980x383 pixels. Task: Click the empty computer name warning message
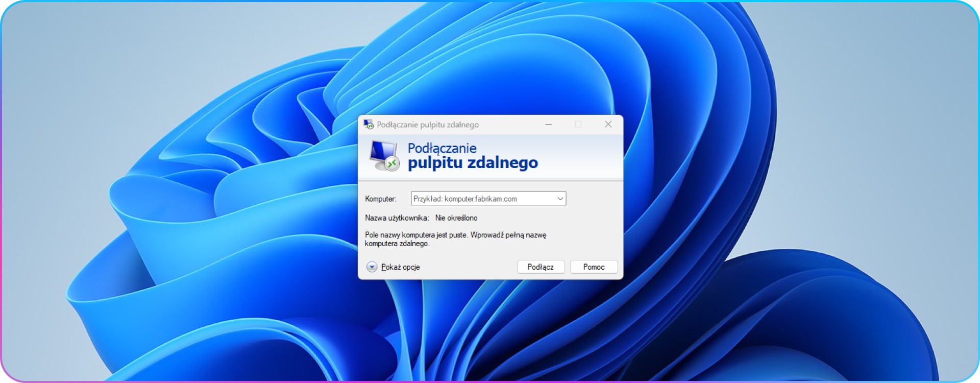[x=455, y=239]
